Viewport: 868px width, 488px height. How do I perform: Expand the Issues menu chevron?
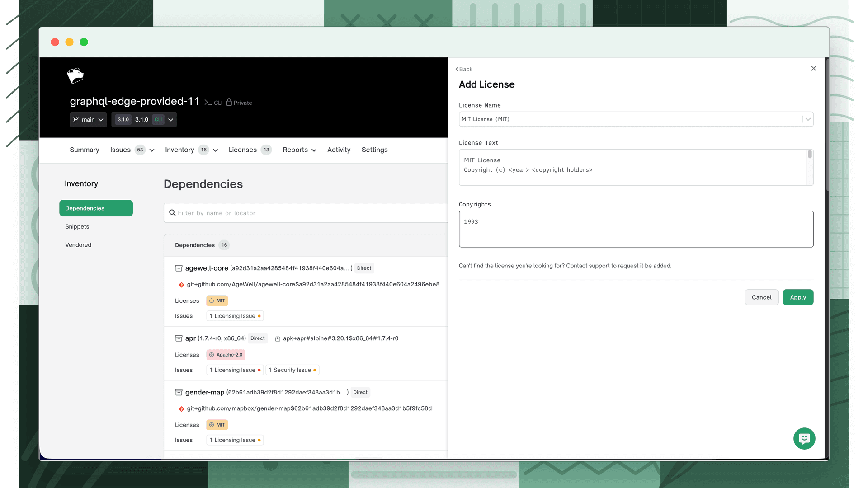pos(152,150)
